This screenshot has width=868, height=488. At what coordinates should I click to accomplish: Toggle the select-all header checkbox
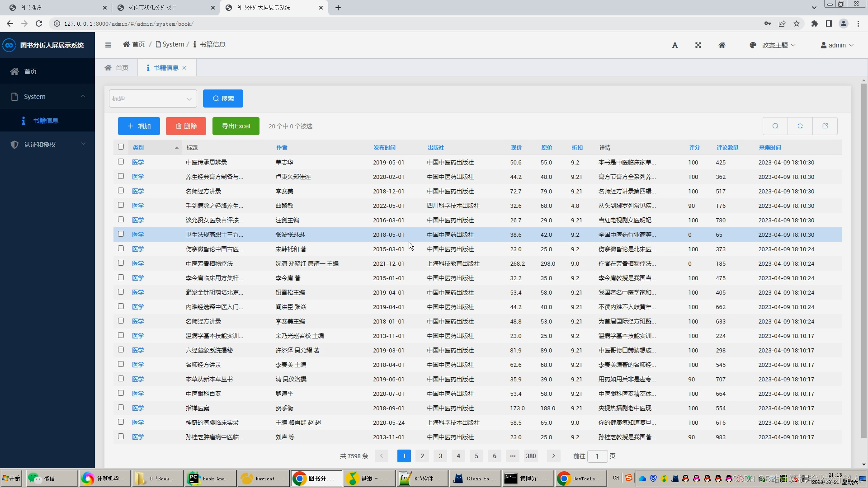121,147
